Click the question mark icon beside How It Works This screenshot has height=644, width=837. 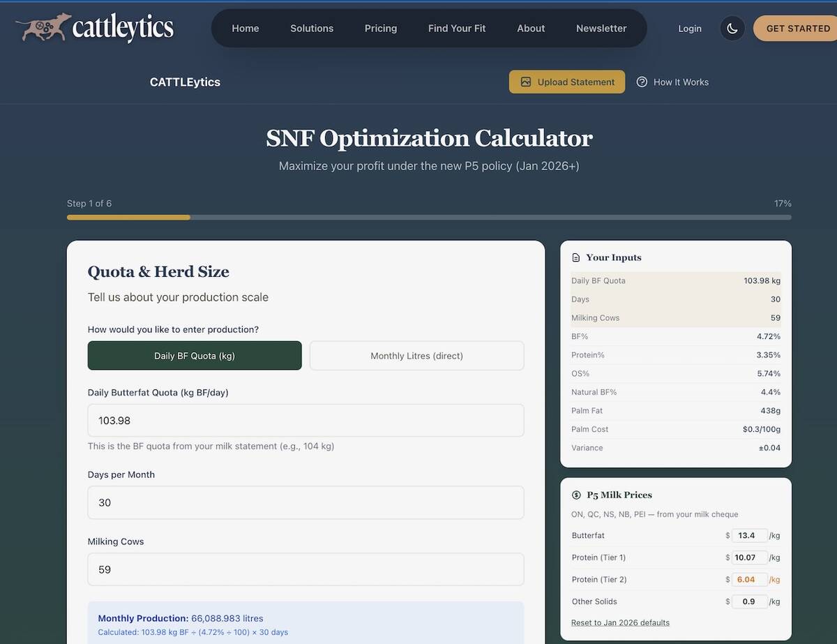point(642,82)
